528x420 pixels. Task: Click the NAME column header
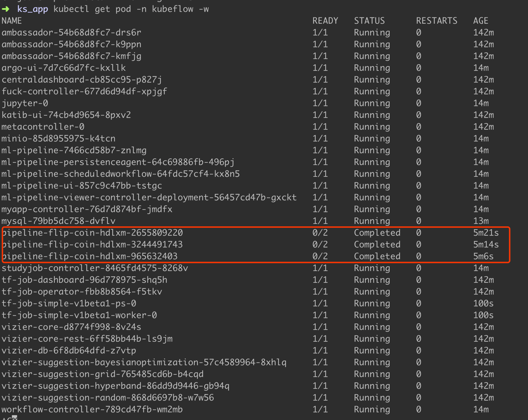(12, 21)
